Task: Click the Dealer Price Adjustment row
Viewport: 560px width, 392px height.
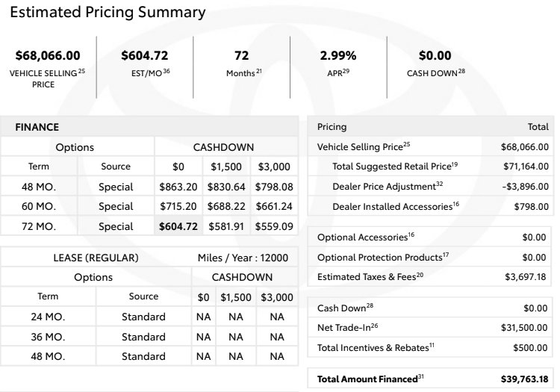Action: click(431, 187)
